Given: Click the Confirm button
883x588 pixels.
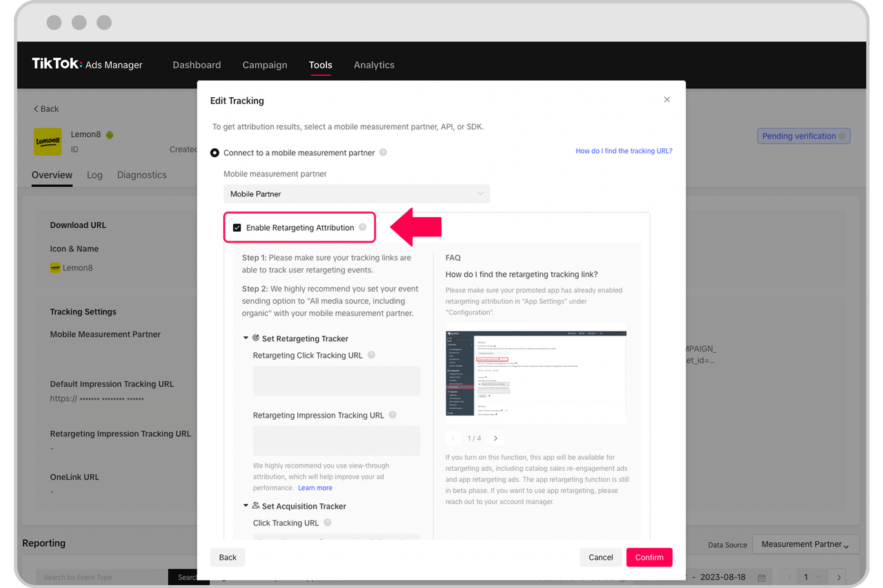Looking at the screenshot, I should [649, 557].
